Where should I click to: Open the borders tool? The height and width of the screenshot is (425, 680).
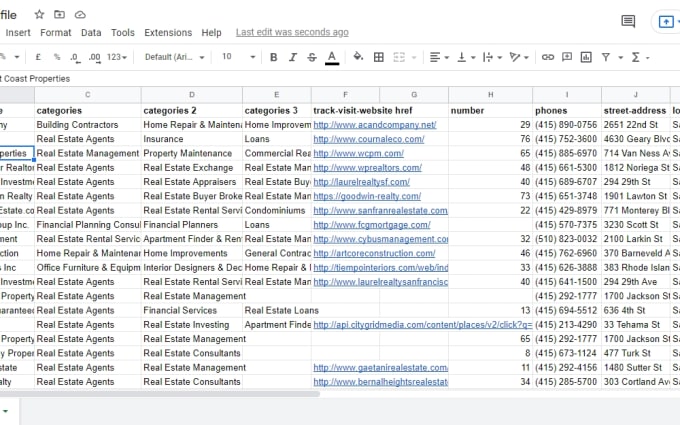(x=379, y=57)
